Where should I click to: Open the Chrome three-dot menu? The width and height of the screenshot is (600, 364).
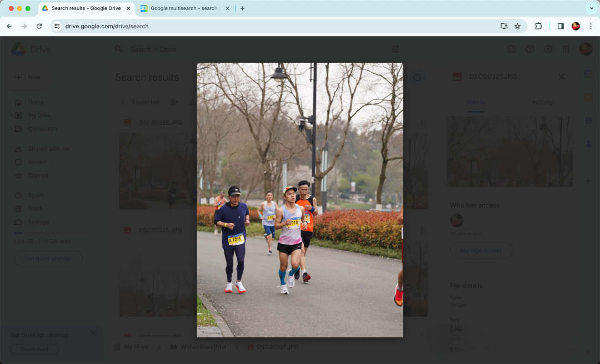tap(591, 26)
